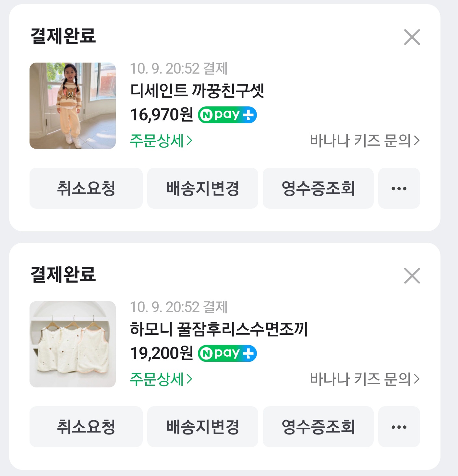458x476 pixels.
Task: Click the 하모니 꿀잠후리스수면조끼 product title
Action: [219, 329]
